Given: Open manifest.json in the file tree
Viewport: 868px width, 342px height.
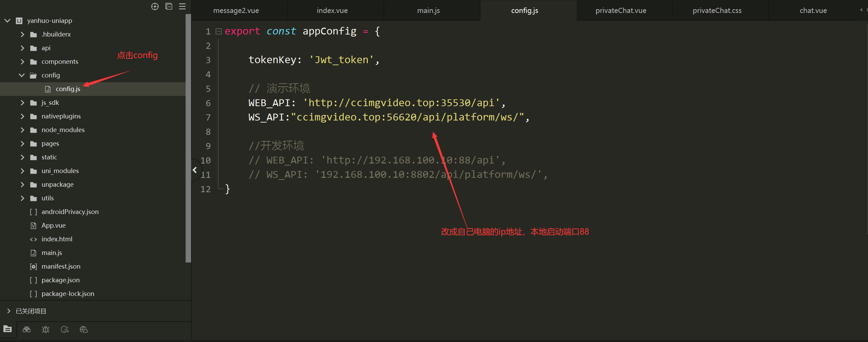Looking at the screenshot, I should pos(61,266).
